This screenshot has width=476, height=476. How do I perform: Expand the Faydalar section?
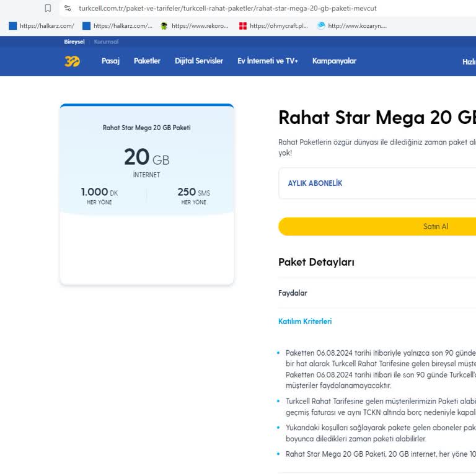[x=377, y=293]
